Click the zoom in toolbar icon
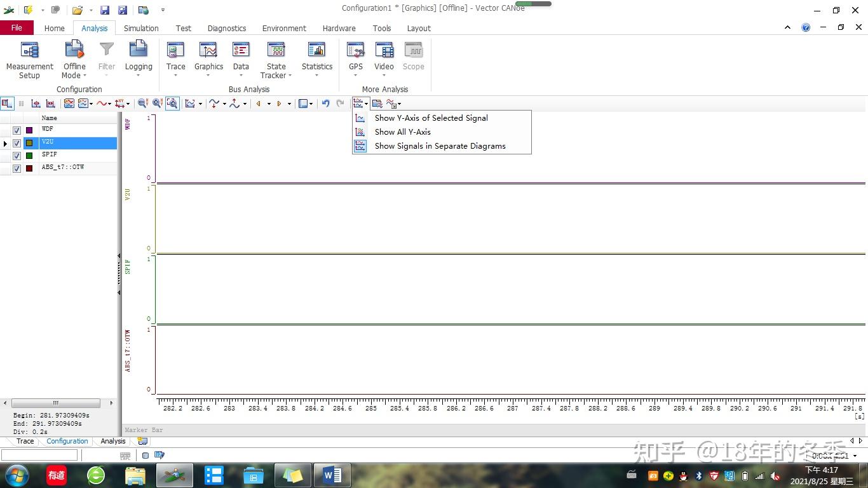Screen dimensions: 868x488 157,104
